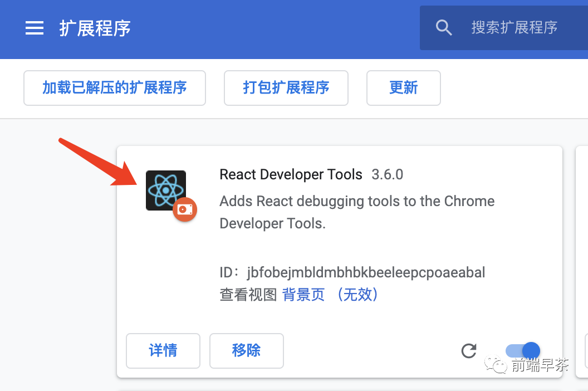The image size is (588, 391).
Task: Click 打包扩展程序 button
Action: (x=286, y=88)
